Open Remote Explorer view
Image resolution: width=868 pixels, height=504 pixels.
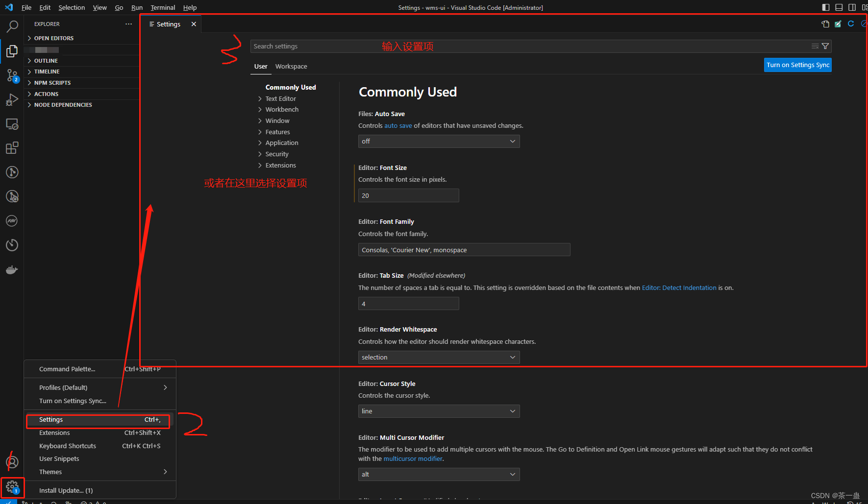(12, 124)
